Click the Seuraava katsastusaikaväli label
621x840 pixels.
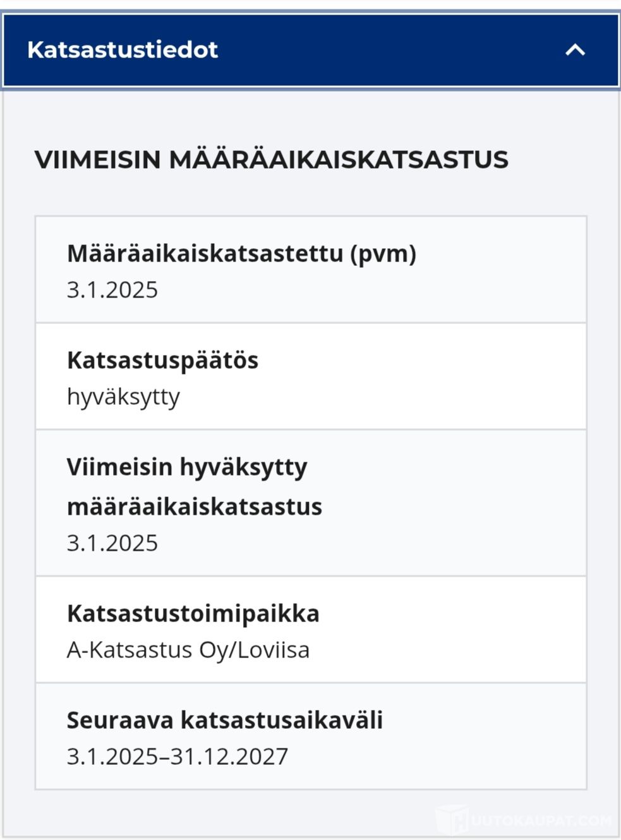pyautogui.click(x=225, y=720)
